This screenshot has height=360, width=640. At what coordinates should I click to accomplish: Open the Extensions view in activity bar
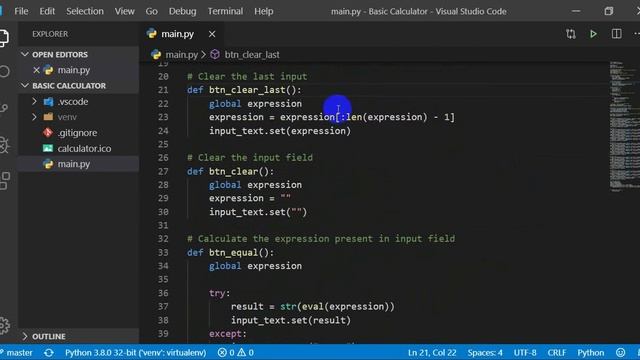coord(5,180)
